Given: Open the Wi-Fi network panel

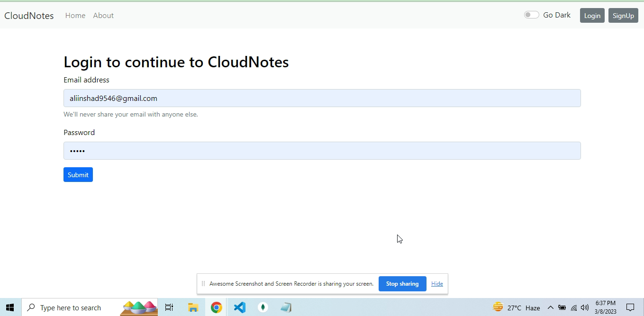Looking at the screenshot, I should pyautogui.click(x=574, y=307).
